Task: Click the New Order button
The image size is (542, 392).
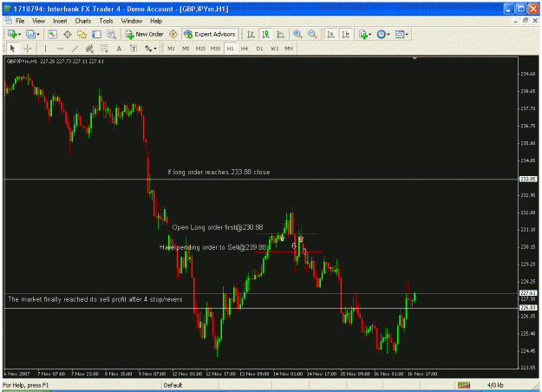Action: [x=145, y=34]
